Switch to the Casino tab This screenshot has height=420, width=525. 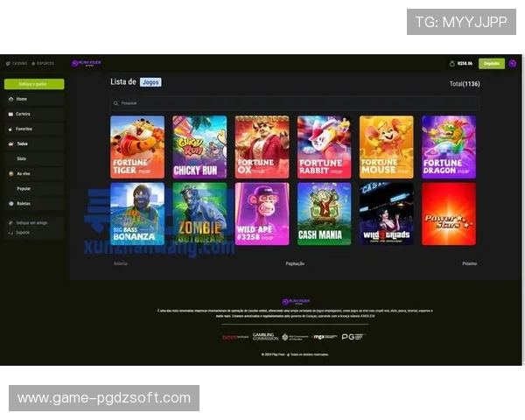pos(17,63)
